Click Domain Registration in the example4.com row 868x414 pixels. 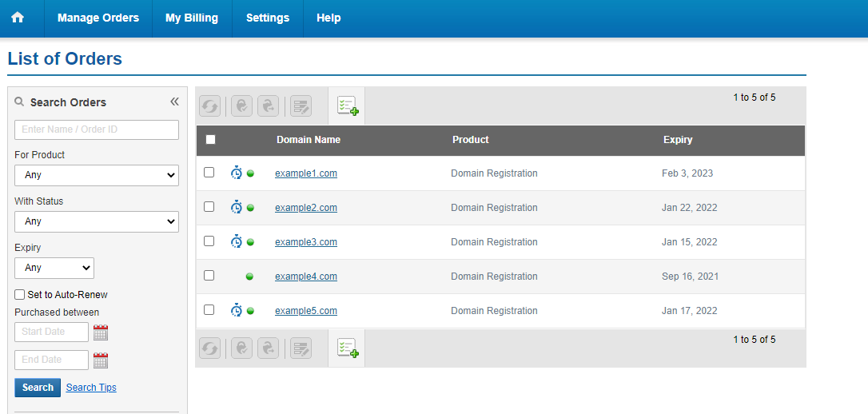494,277
